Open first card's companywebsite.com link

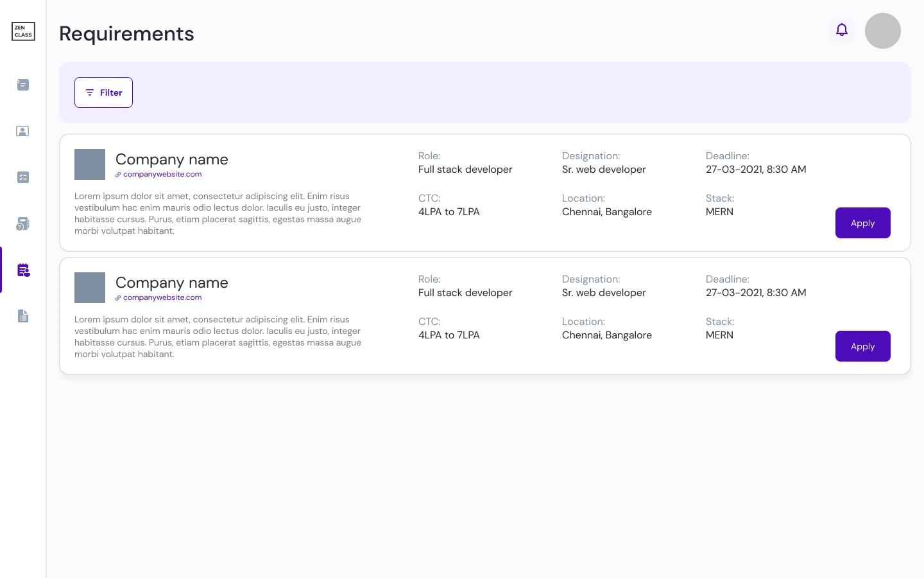tap(158, 174)
